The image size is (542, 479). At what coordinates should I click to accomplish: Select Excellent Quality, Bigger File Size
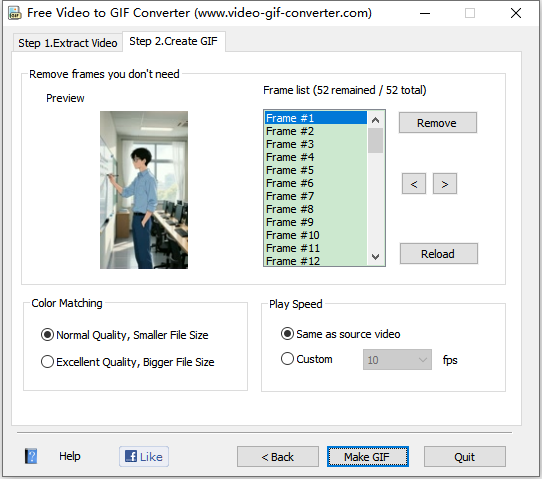[128, 362]
